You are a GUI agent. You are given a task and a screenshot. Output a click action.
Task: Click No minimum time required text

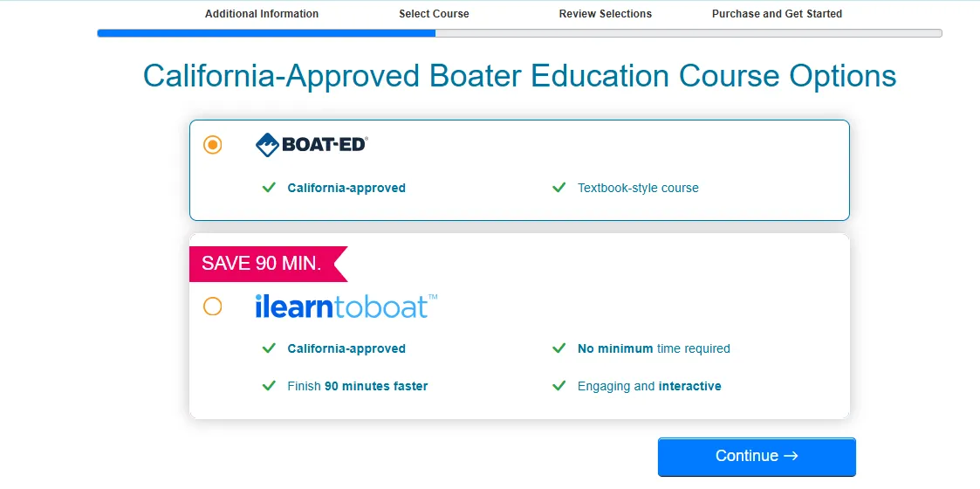pos(654,348)
